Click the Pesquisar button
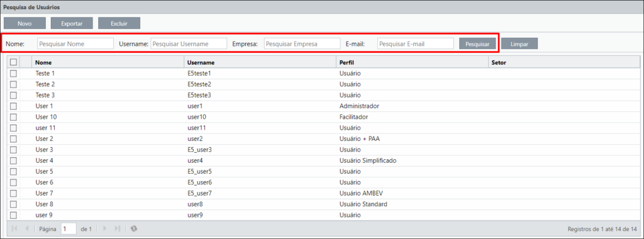 coord(477,43)
